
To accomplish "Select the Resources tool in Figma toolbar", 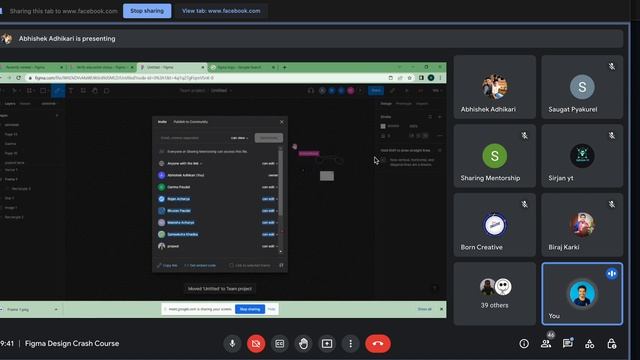I will click(x=83, y=91).
